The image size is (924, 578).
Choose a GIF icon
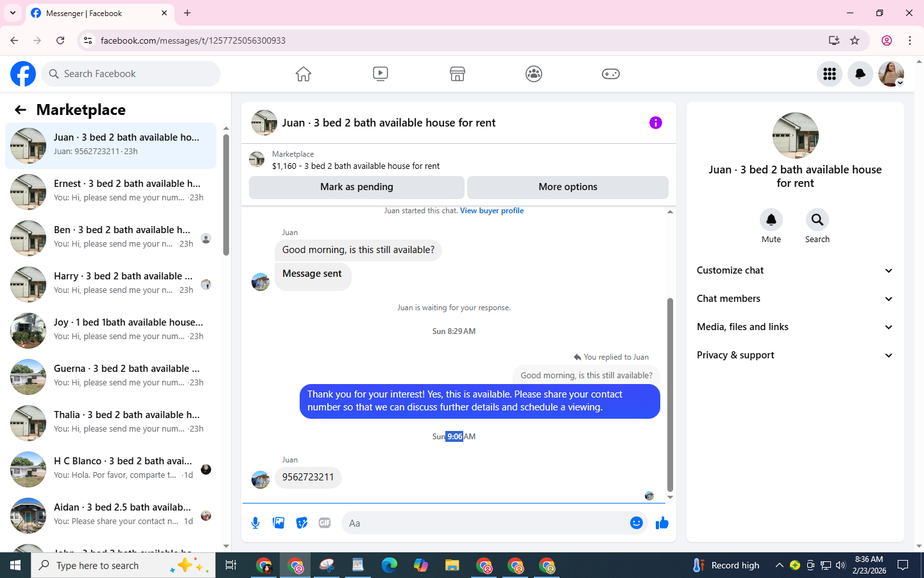point(325,523)
